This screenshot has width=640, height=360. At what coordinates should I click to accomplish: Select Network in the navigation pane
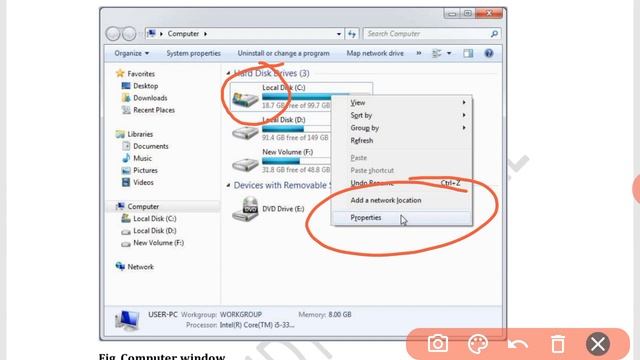click(140, 267)
